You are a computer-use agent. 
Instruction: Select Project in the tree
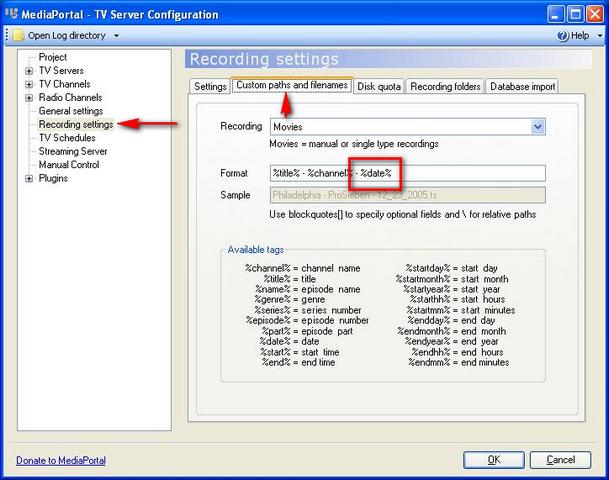point(53,58)
